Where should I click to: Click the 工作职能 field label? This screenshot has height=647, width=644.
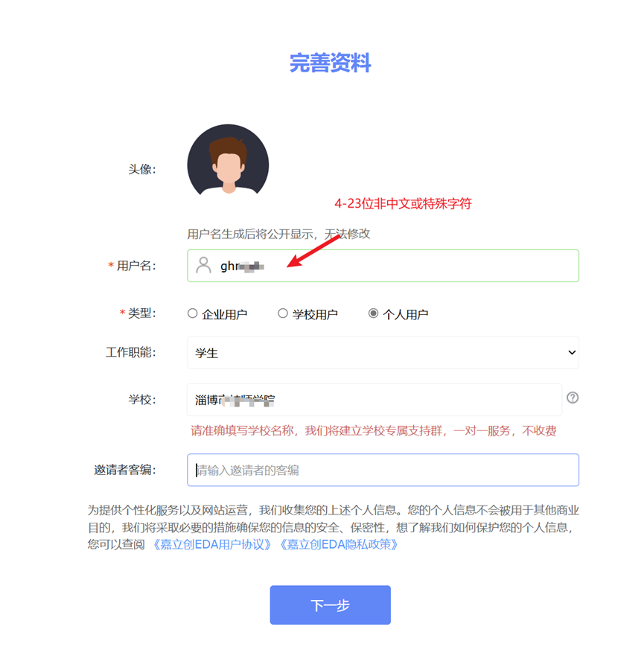pyautogui.click(x=131, y=352)
